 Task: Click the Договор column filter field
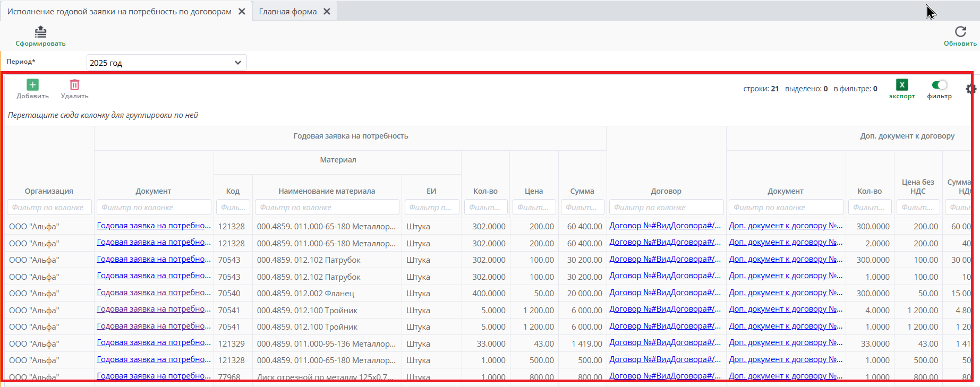(666, 208)
